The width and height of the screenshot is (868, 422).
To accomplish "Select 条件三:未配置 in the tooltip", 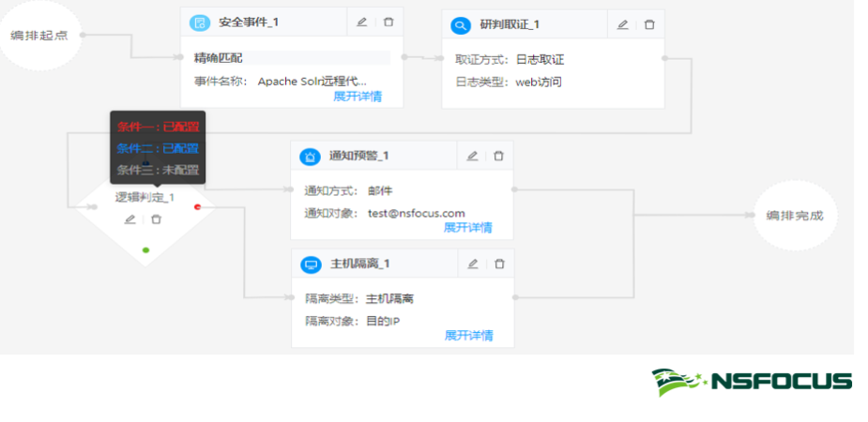I will (x=158, y=170).
